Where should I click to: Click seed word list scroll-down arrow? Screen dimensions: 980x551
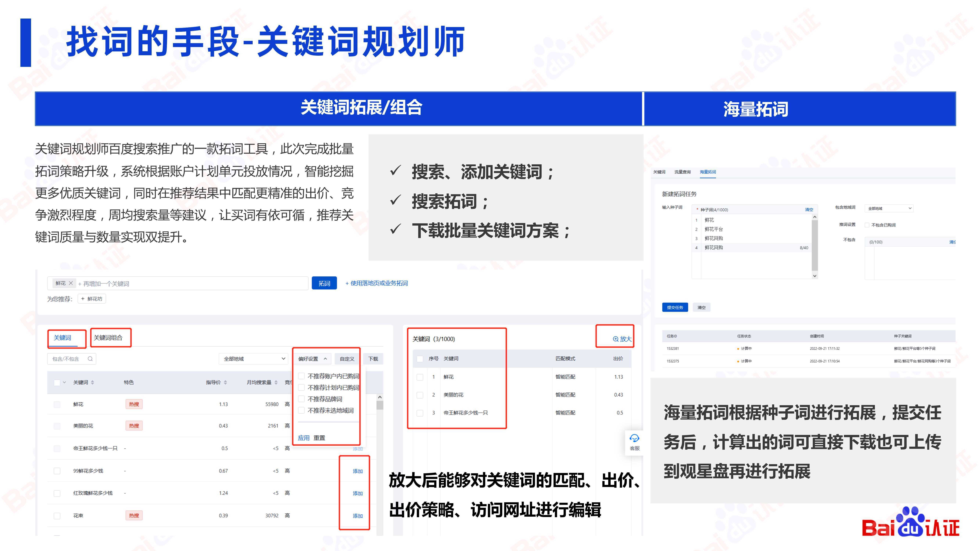tap(814, 276)
